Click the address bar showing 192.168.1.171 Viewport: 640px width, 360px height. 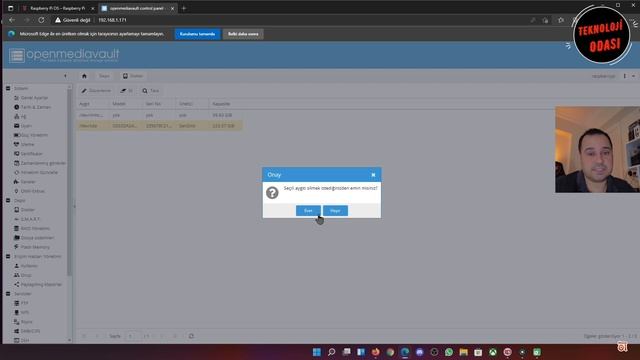tap(112, 20)
